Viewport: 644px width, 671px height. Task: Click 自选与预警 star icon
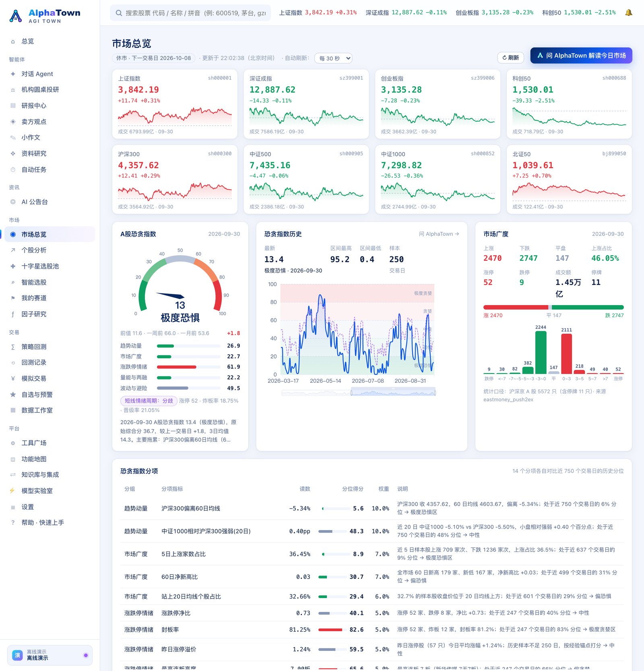pyautogui.click(x=13, y=395)
